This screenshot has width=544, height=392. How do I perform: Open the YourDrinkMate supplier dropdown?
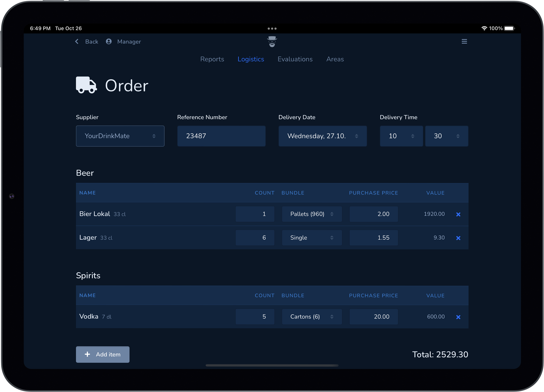[120, 136]
